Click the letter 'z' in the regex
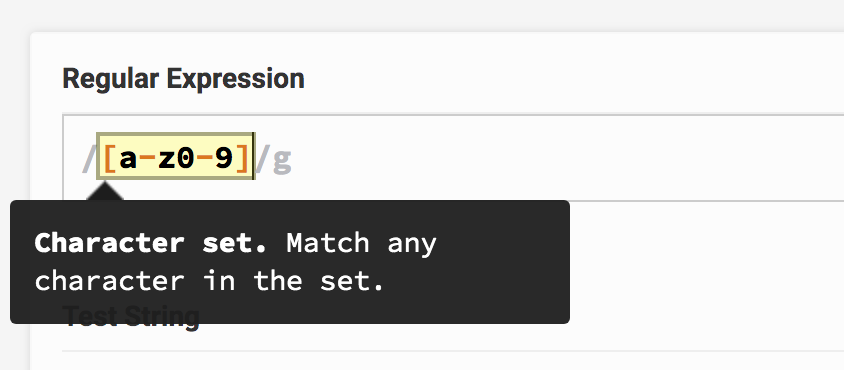844x370 pixels. point(166,158)
